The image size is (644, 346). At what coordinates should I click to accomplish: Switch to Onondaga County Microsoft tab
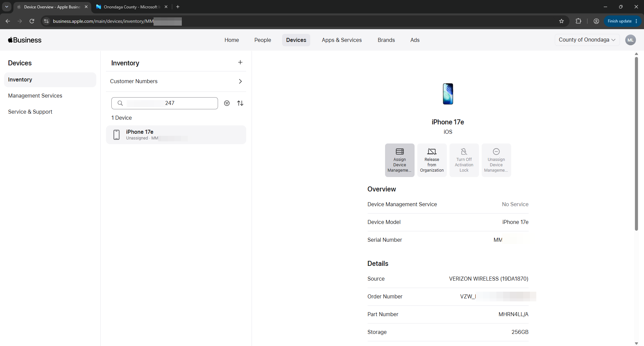[x=132, y=7]
